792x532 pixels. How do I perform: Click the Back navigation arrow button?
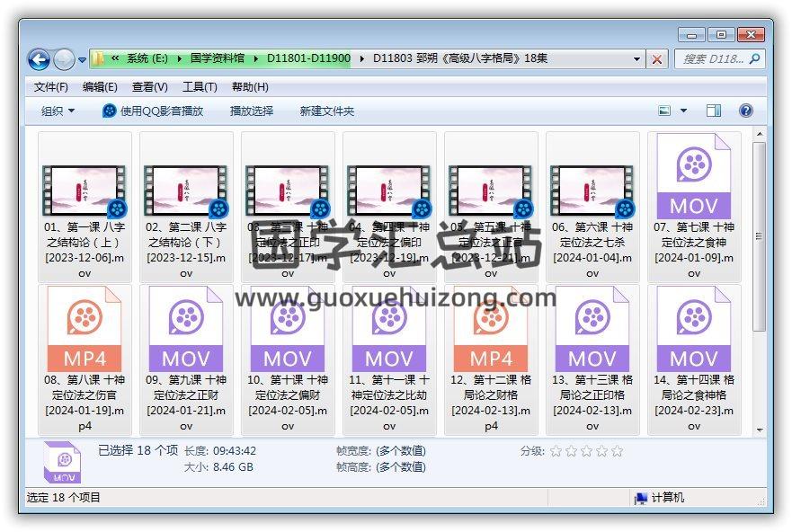coord(39,59)
